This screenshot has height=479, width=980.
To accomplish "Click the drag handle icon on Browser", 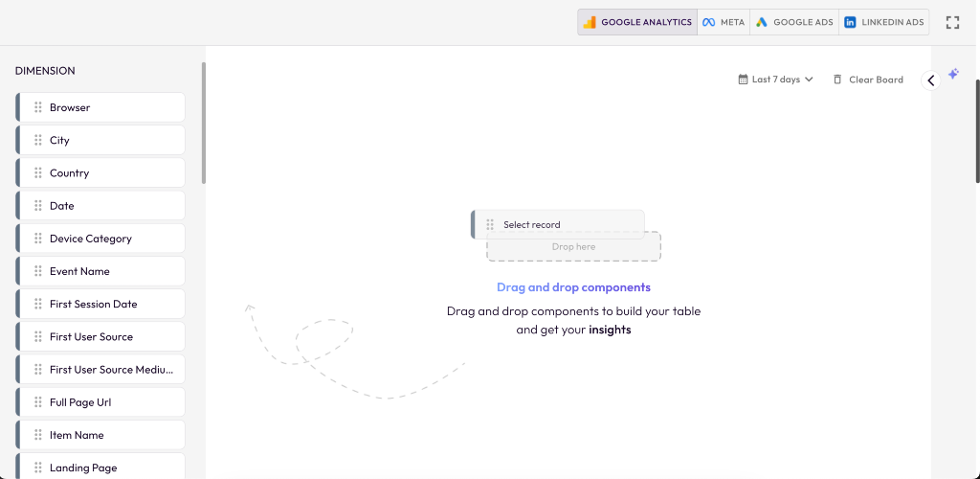I will [38, 107].
